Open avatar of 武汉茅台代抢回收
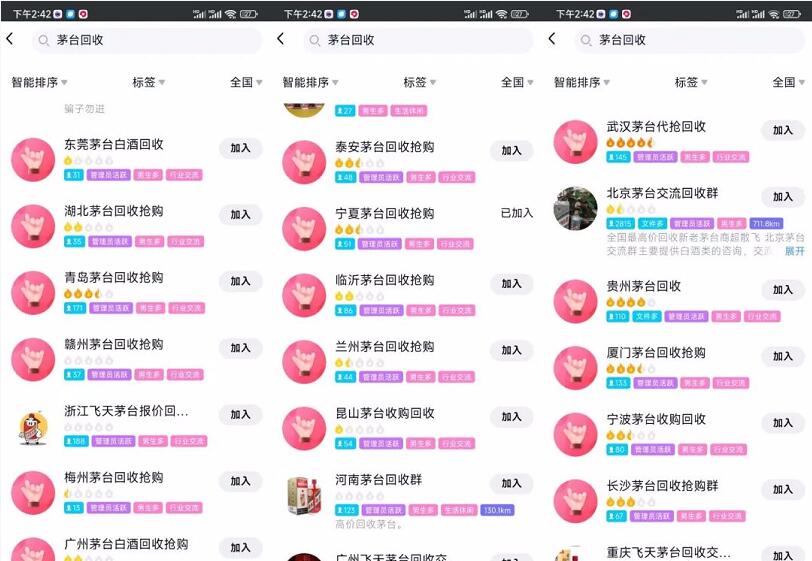Image resolution: width=812 pixels, height=561 pixels. click(575, 142)
